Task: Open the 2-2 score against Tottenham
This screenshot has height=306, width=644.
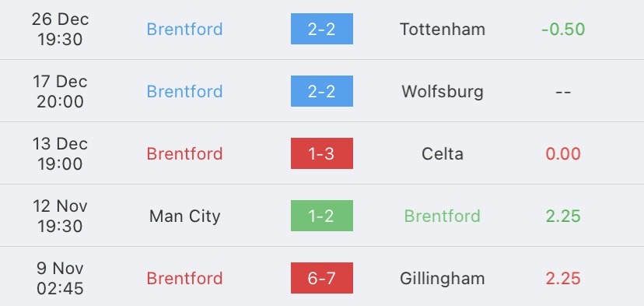Action: click(x=321, y=29)
